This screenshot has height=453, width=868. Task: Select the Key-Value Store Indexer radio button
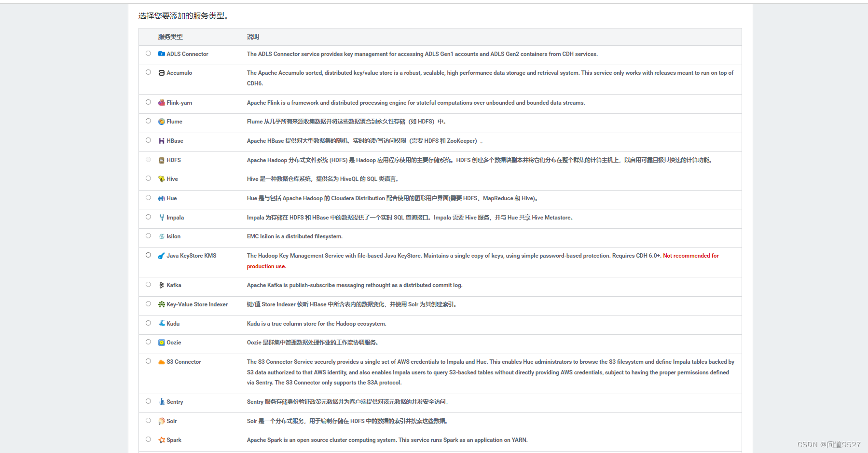[148, 304]
